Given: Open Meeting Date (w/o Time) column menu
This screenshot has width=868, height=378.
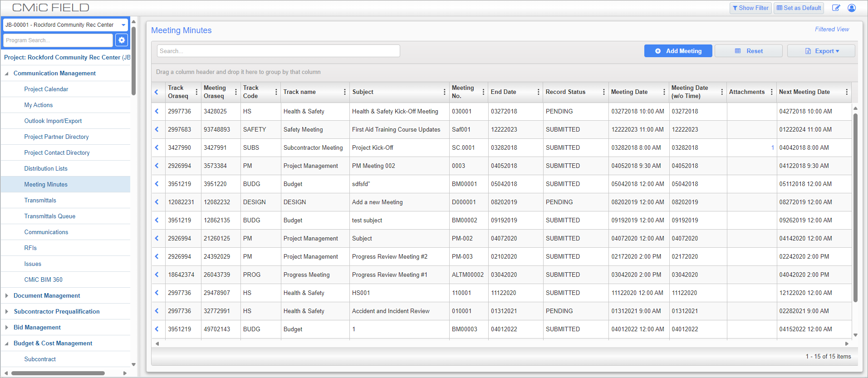Looking at the screenshot, I should click(x=722, y=92).
